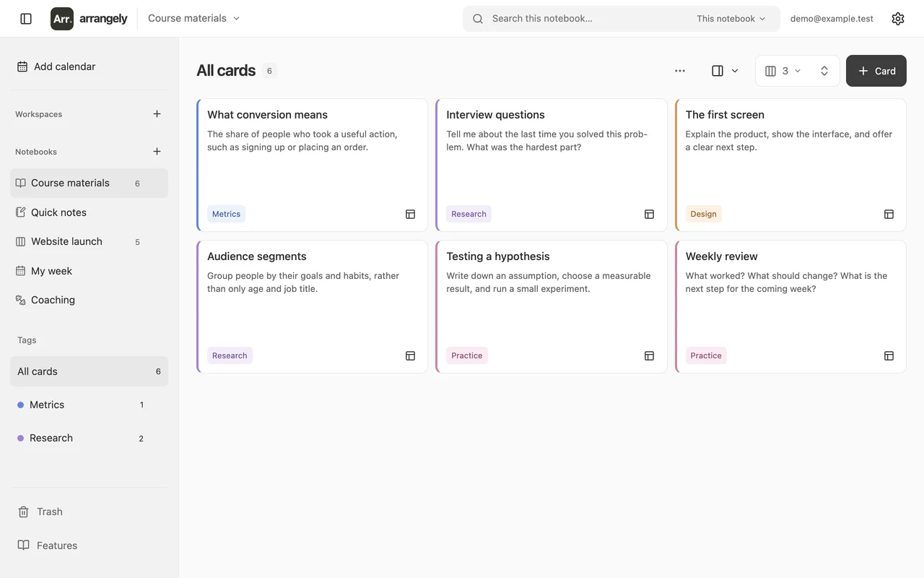Open the Coaching notebook
924x578 pixels.
[89, 300]
